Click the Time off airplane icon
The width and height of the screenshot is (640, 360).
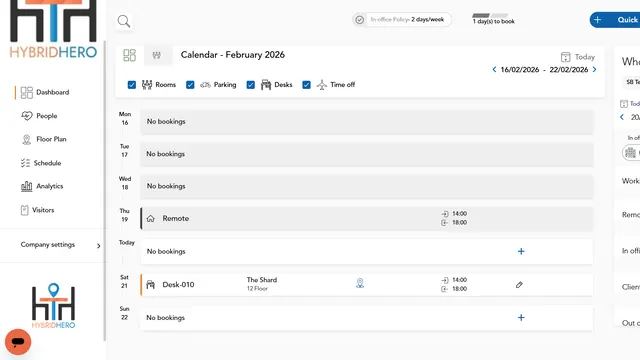pyautogui.click(x=322, y=84)
